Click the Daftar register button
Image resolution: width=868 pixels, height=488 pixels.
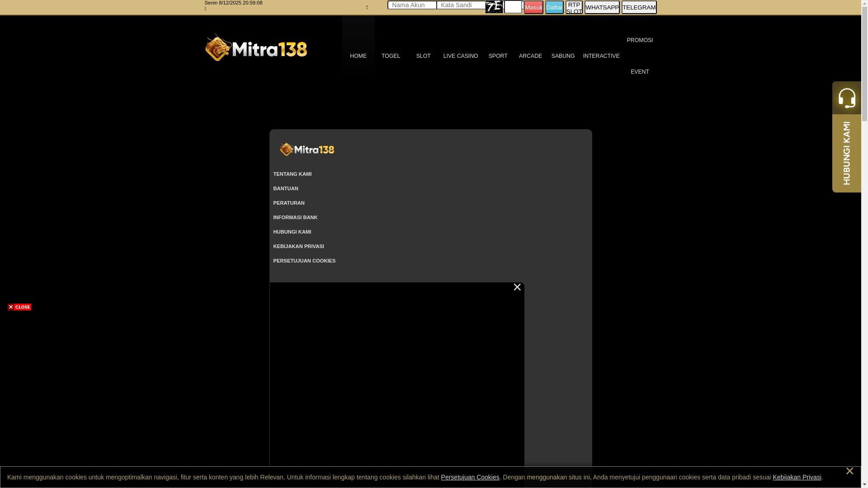[554, 7]
